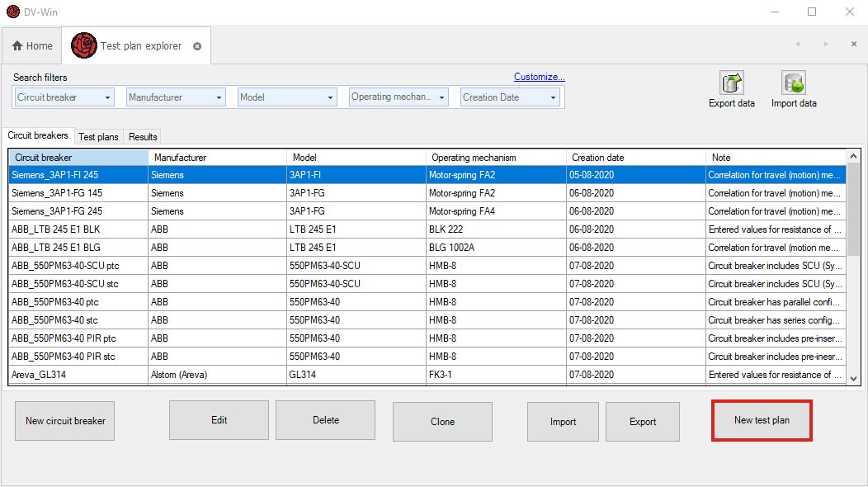
Task: Select row ABB_550PM63-40-SCU ptc
Action: click(427, 266)
